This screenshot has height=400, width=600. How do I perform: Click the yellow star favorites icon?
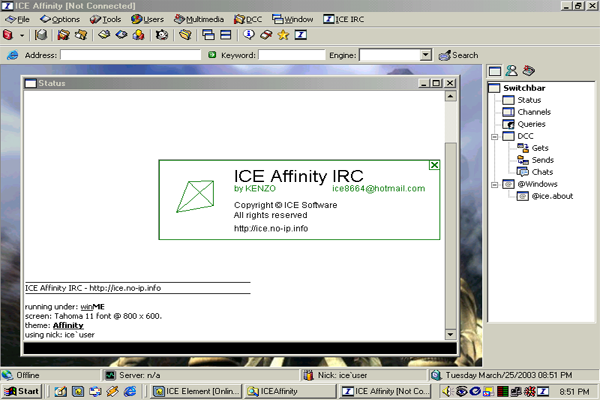coord(283,35)
